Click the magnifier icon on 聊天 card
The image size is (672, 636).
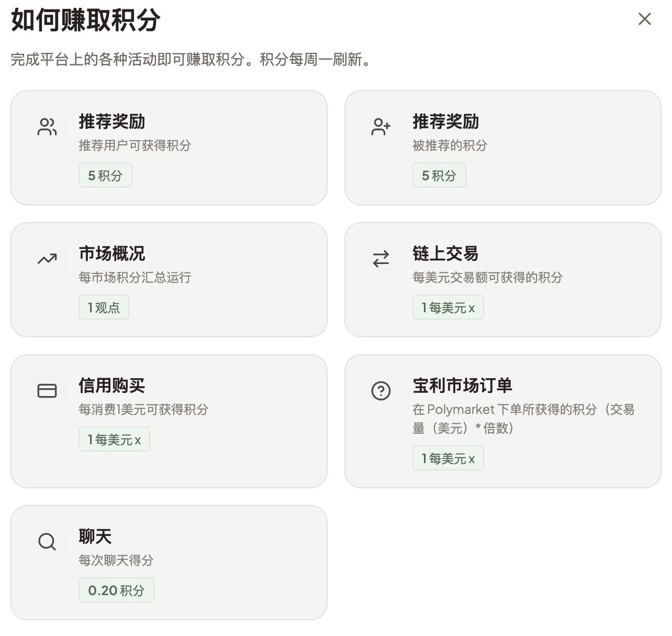(46, 542)
